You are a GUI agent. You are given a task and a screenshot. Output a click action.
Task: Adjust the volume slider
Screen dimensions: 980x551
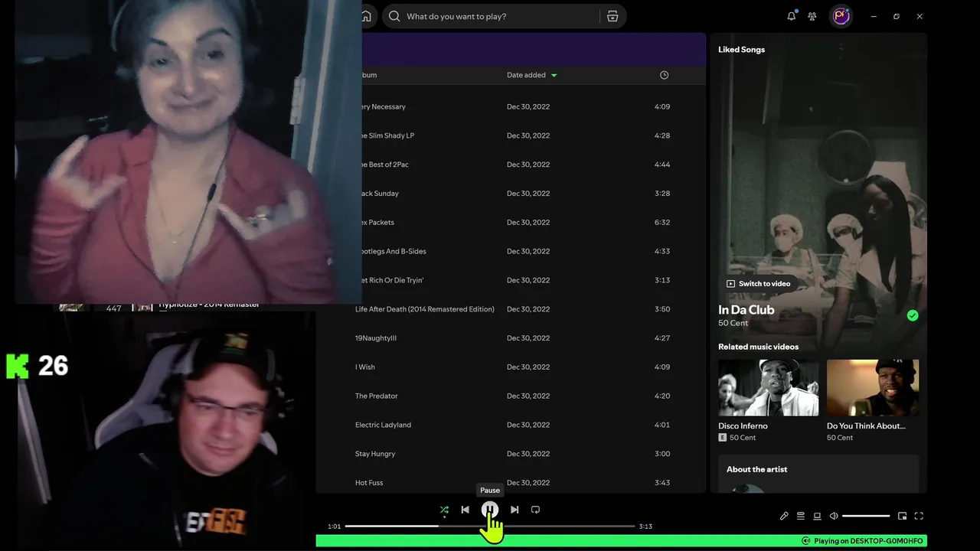tap(866, 516)
